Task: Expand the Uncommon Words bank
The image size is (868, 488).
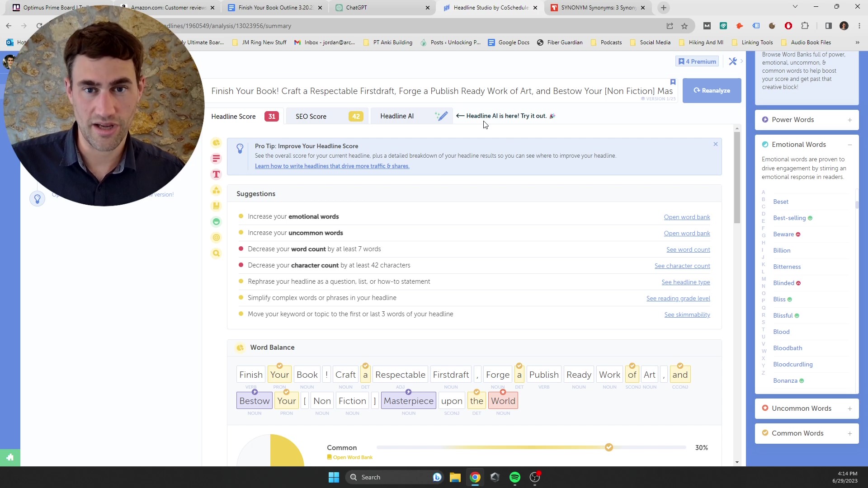Action: click(x=807, y=408)
